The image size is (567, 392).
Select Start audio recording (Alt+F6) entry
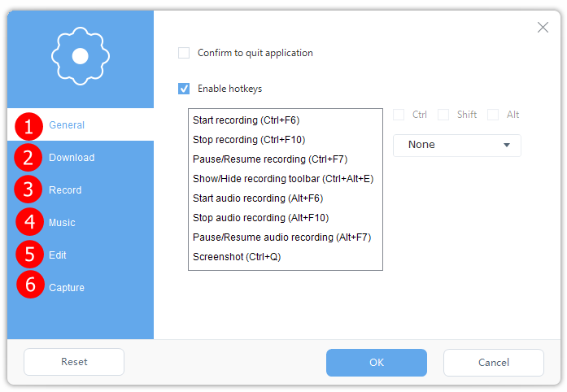(x=286, y=198)
